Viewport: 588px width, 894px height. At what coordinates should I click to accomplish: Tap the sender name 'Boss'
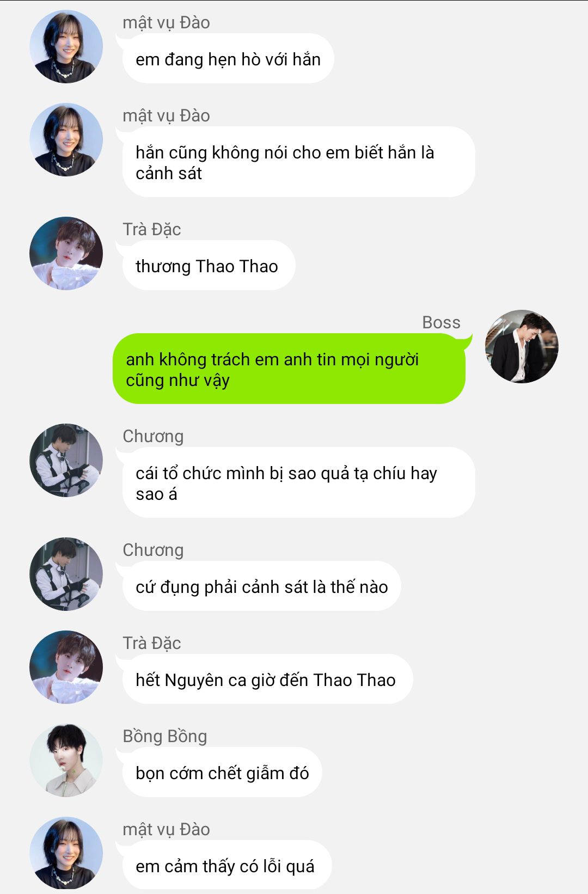coord(441,322)
